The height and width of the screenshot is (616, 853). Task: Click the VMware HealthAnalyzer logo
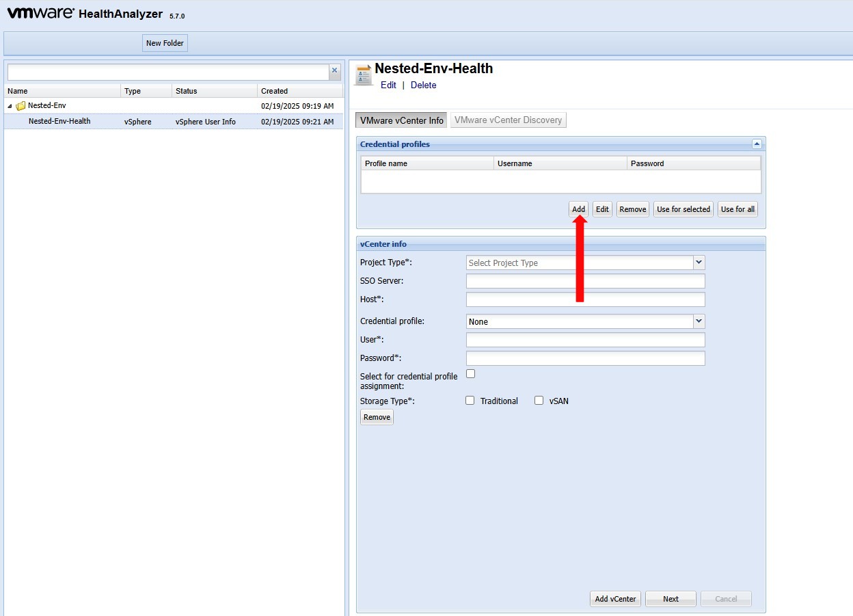tap(85, 14)
